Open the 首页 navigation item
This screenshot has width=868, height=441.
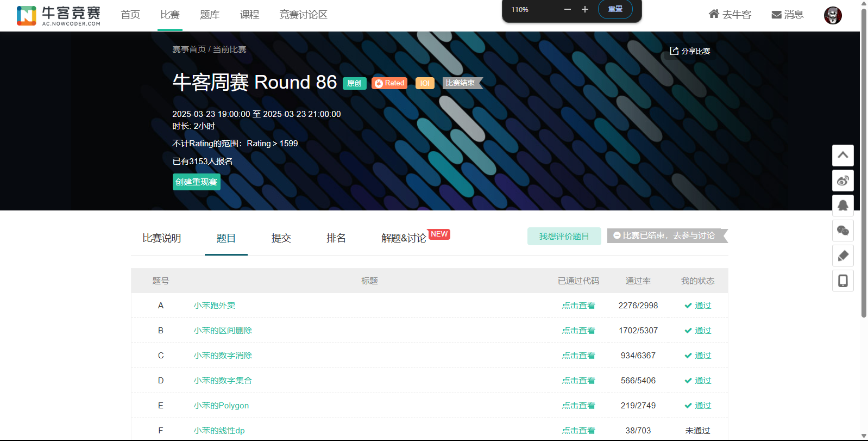click(x=130, y=15)
